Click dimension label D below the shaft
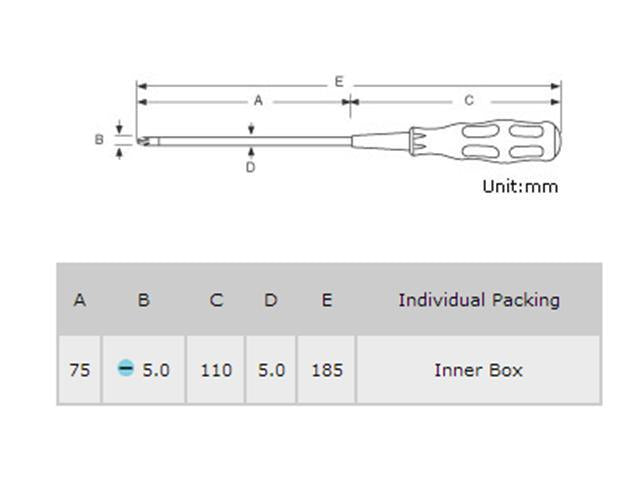 tap(250, 167)
